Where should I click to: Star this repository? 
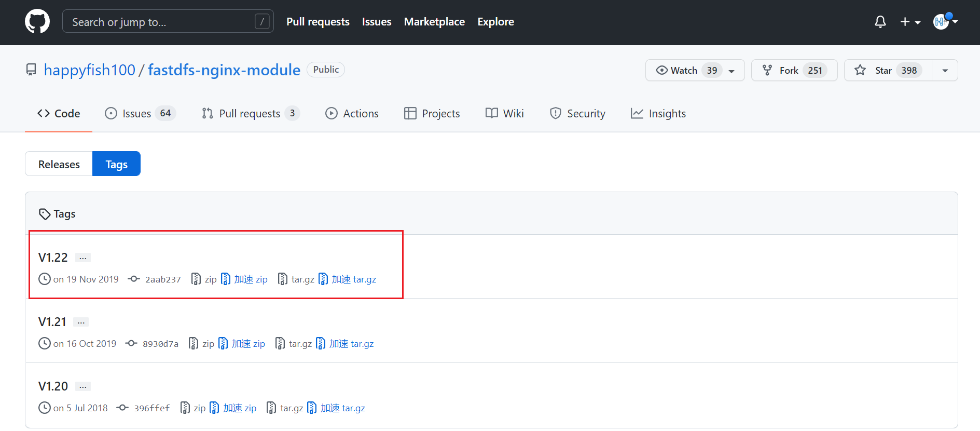point(888,70)
